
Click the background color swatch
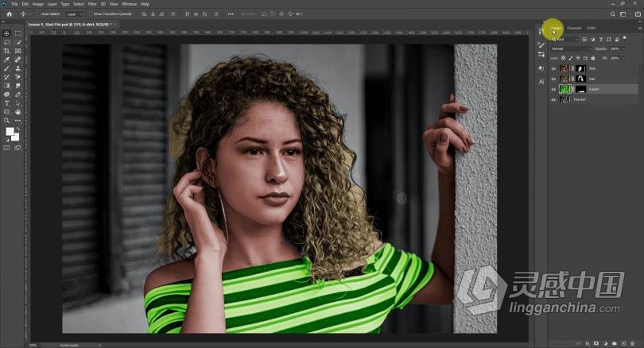tap(16, 137)
